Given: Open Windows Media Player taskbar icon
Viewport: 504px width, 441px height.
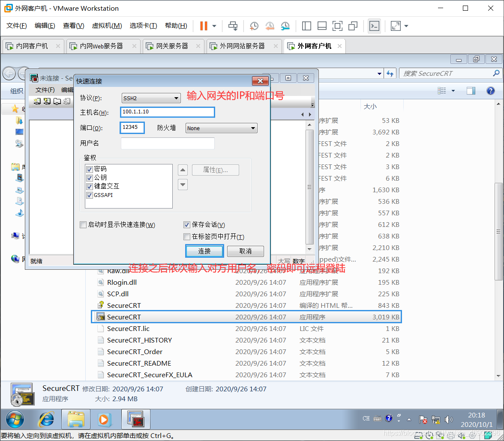Looking at the screenshot, I should click(104, 420).
